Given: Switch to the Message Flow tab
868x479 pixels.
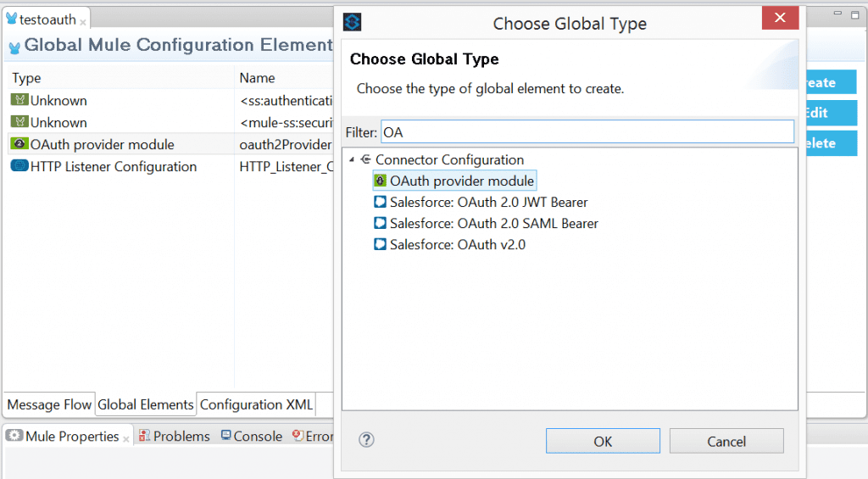Looking at the screenshot, I should coord(49,404).
